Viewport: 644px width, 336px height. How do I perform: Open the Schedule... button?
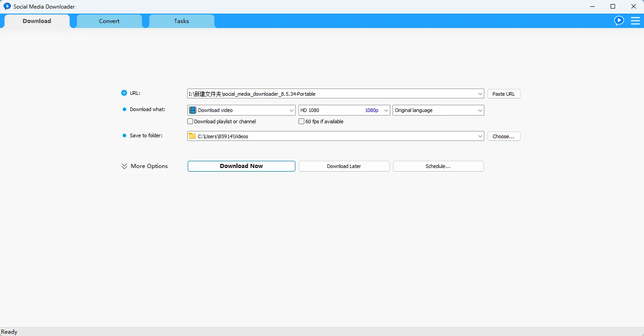pos(438,166)
